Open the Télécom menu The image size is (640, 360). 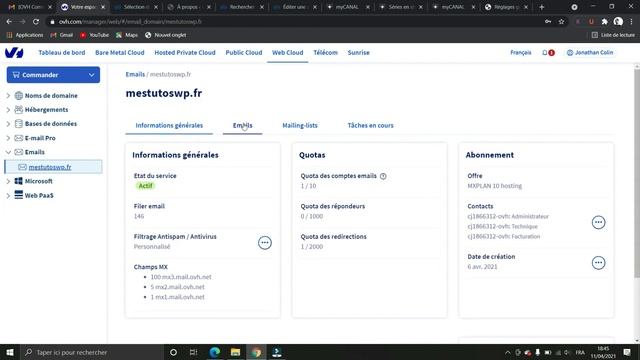coord(325,53)
